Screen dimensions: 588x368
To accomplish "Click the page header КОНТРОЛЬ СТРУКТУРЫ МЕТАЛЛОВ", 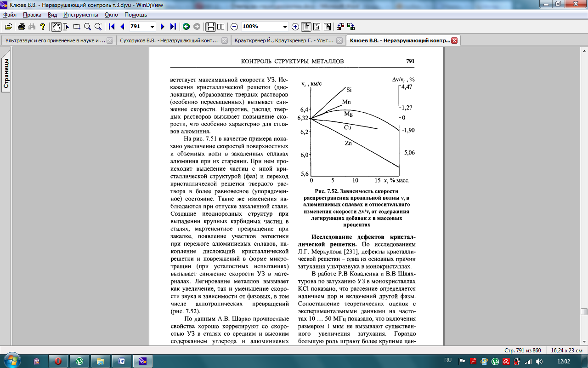I will pos(293,61).
